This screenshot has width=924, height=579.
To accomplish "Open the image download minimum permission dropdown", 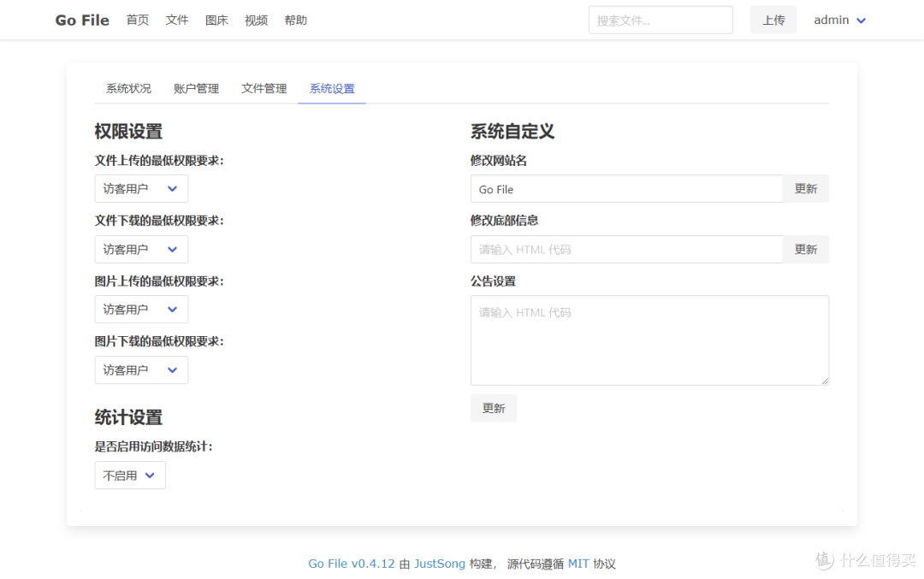I will click(x=141, y=369).
